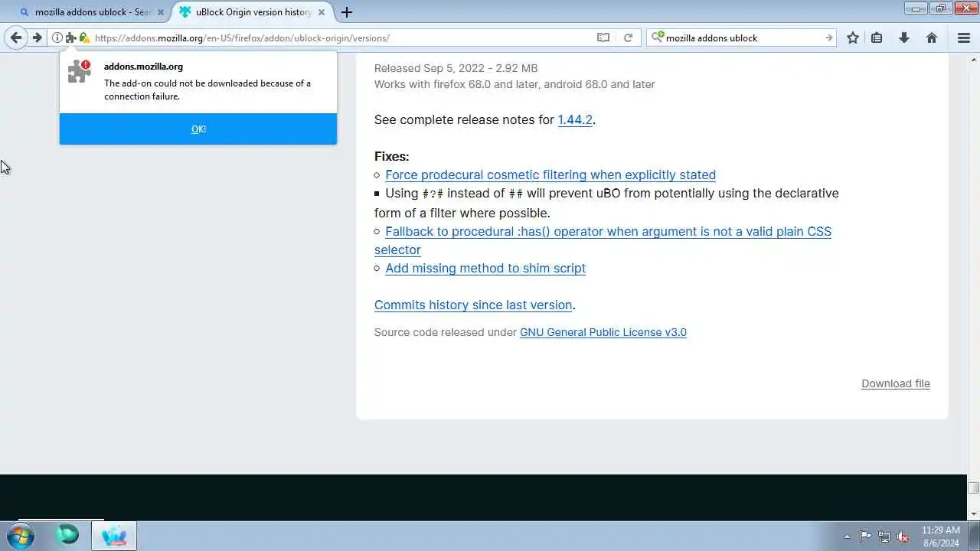Click OK! in the download failure popup
This screenshot has width=980, height=551.
(198, 129)
